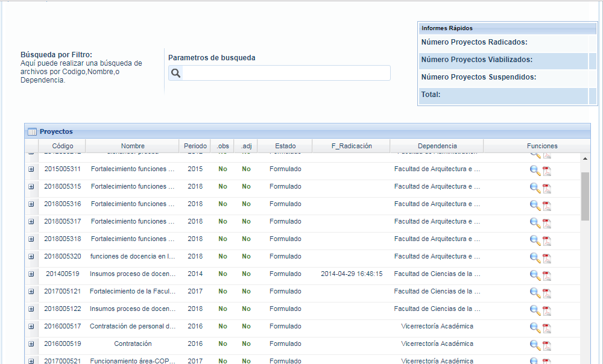Click the .adj column header
This screenshot has width=603, height=364.
coord(246,146)
